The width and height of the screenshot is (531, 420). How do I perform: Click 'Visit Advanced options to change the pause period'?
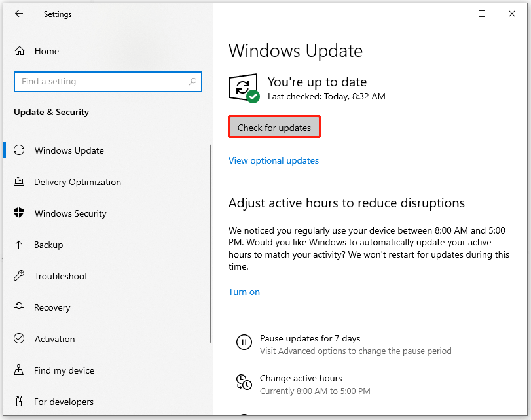[x=356, y=351]
